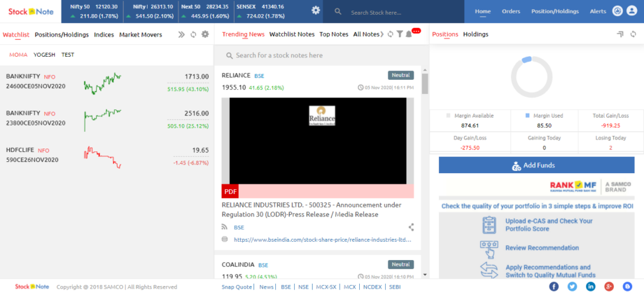This screenshot has width=644, height=295.
Task: Open Orders in top navigation
Action: [x=511, y=11]
